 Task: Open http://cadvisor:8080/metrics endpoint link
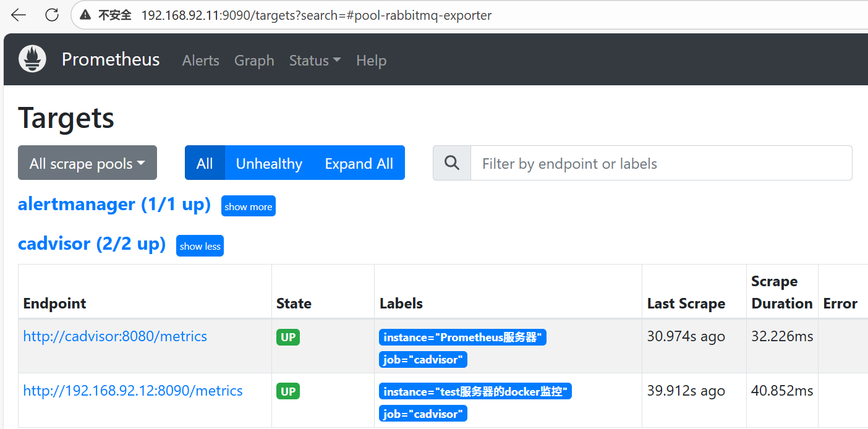(115, 336)
